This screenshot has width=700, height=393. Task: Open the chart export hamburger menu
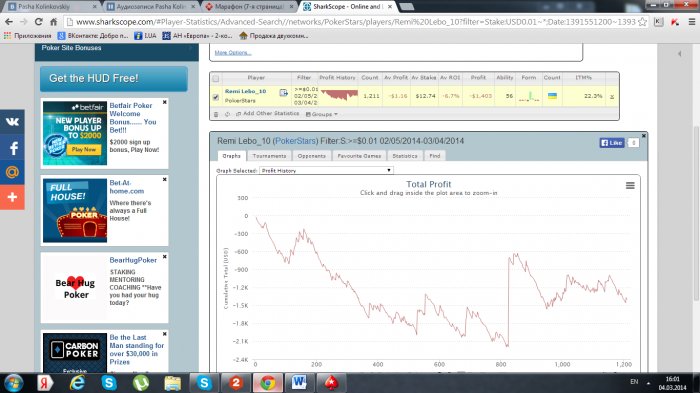click(630, 185)
